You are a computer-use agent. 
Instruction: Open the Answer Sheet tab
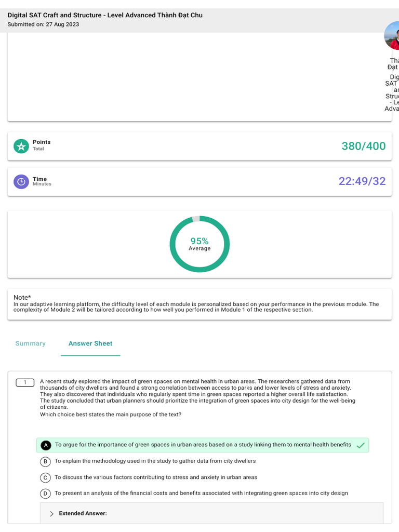(90, 343)
